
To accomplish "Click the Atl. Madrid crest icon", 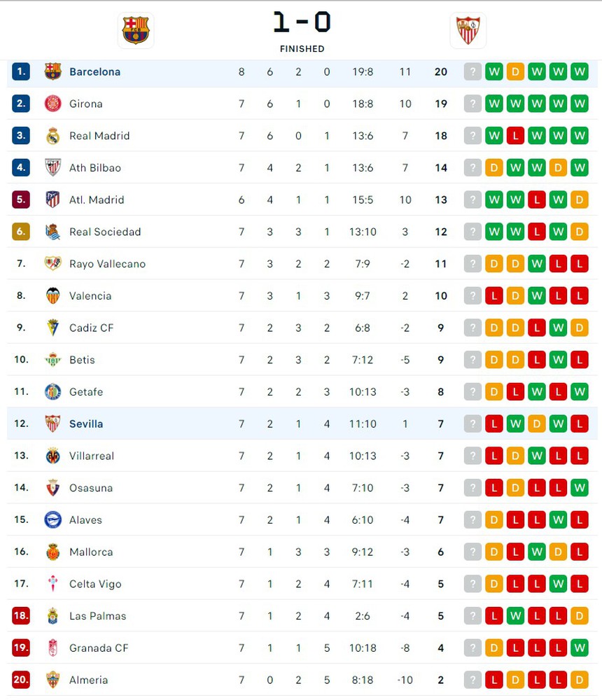I will coord(53,199).
